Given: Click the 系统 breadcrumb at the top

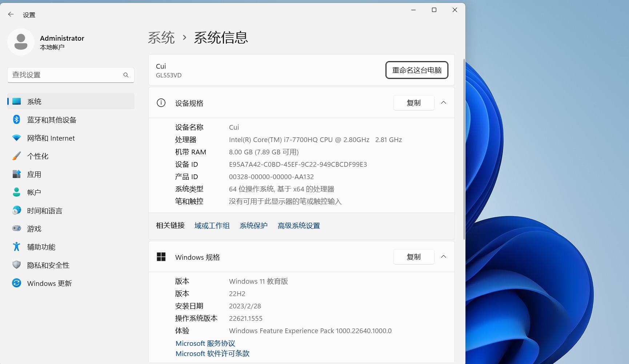Looking at the screenshot, I should tap(161, 37).
